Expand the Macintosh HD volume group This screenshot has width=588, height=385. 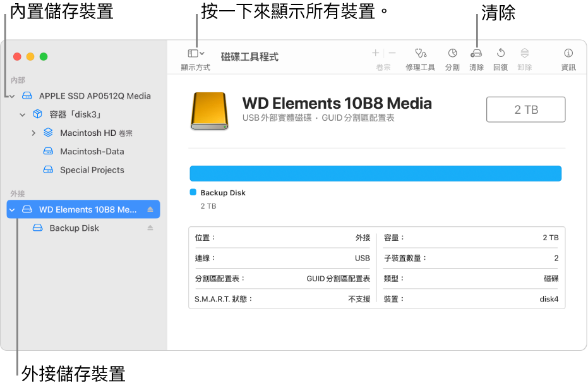pos(33,133)
